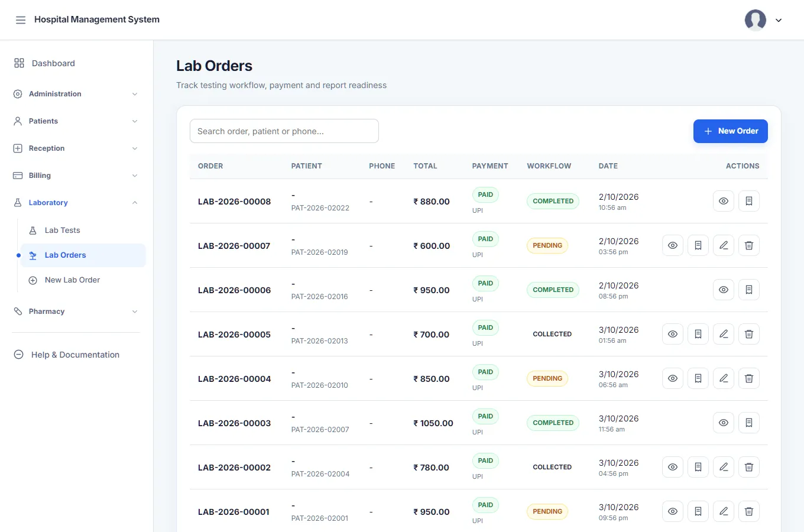The image size is (804, 532).
Task: Delete order LAB-2026-00007
Action: pos(749,245)
